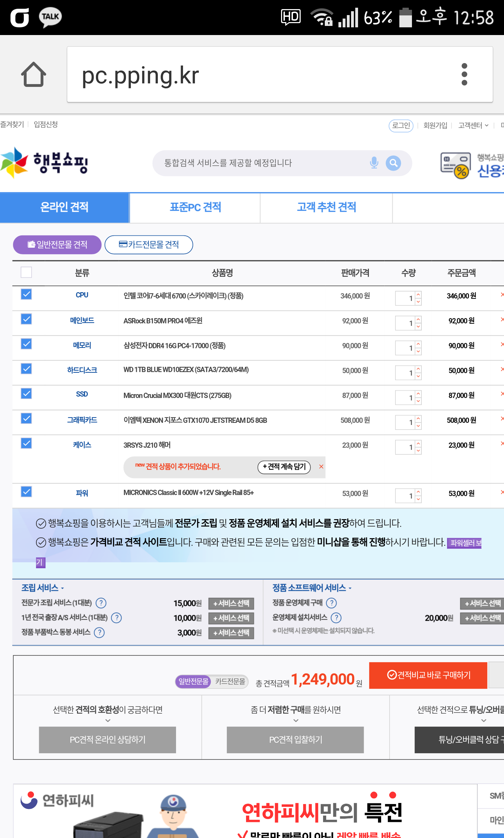Screen dimensions: 504x838
Task: Tap the browser home icon
Action: (34, 74)
